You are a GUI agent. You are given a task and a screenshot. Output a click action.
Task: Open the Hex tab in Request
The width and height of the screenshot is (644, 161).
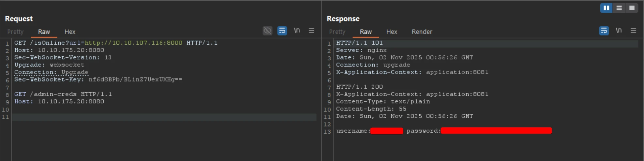pos(70,32)
